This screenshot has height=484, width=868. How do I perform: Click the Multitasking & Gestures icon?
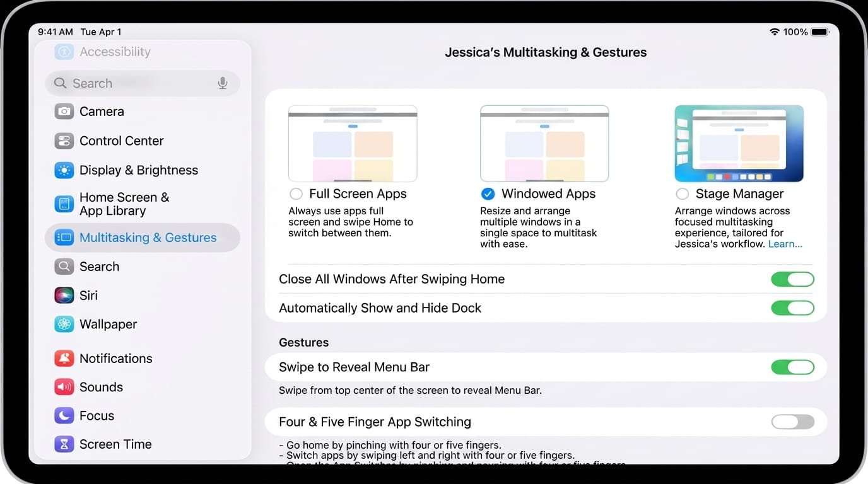pos(64,238)
